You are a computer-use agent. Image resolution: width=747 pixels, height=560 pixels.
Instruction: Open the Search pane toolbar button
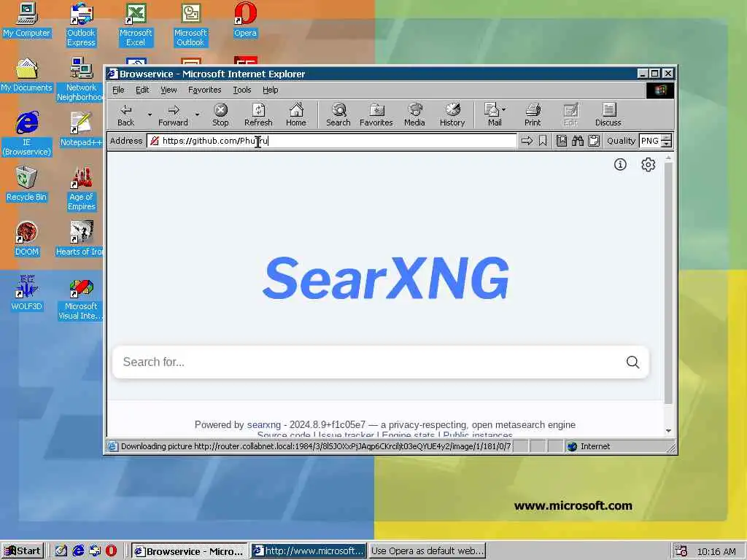click(x=338, y=115)
